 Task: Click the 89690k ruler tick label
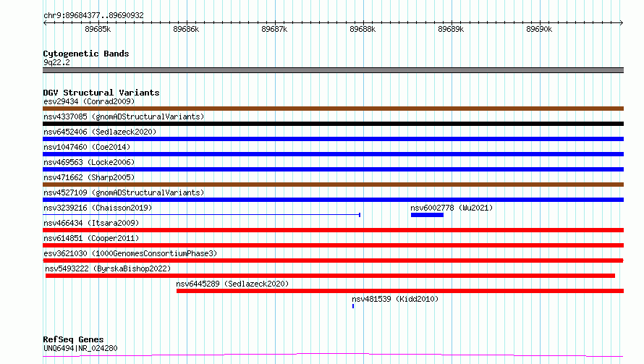tap(539, 29)
